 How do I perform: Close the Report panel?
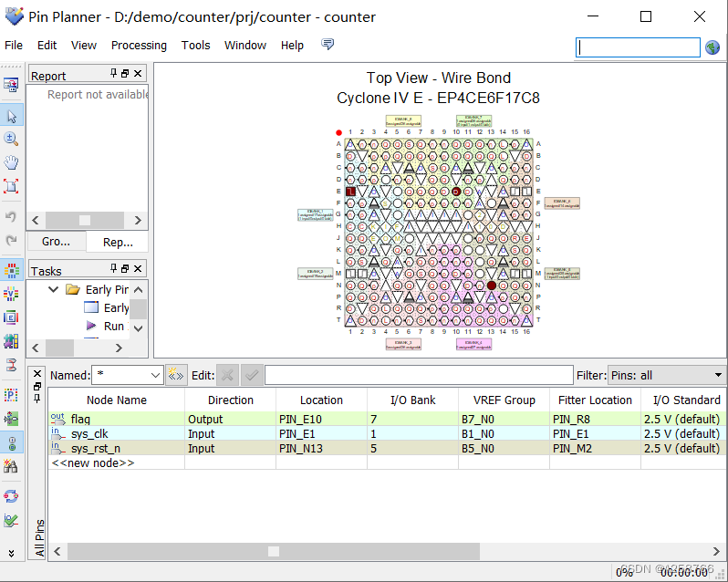tap(138, 73)
